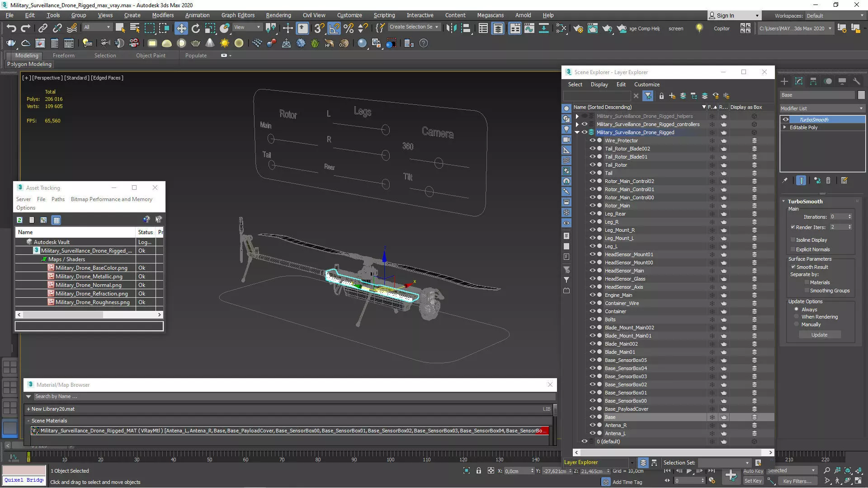Screen dimensions: 868x488
Task: Open the Mirror tool
Action: [x=451, y=28]
